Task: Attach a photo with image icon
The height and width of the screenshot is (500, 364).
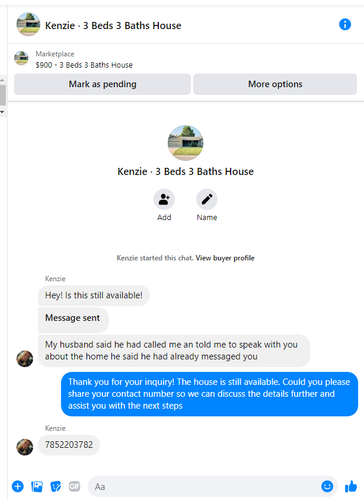Action: coord(37,487)
